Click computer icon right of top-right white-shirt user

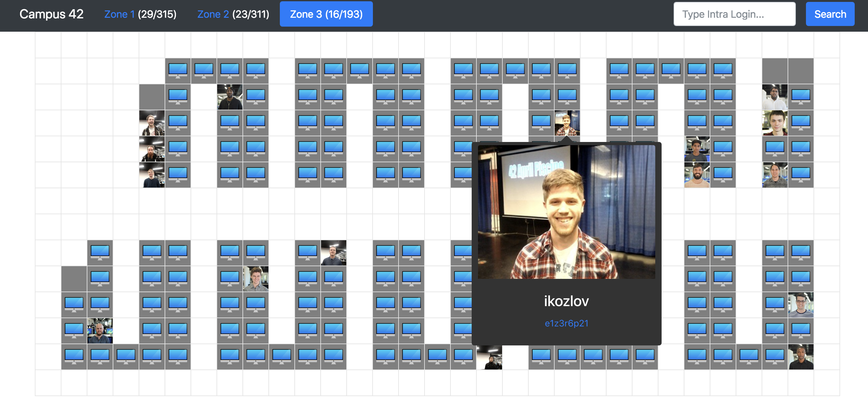coord(800,97)
